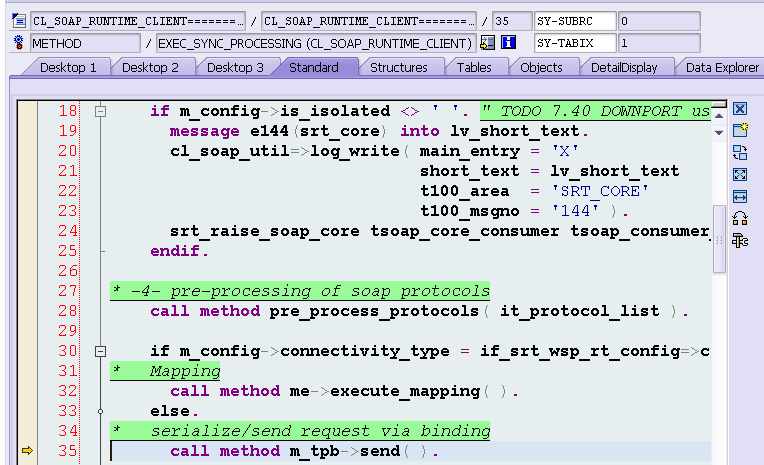Click the second CL_SOAP_RUNTIME_CLIENT include field
Viewport: 764px width, 465px height.
[369, 21]
